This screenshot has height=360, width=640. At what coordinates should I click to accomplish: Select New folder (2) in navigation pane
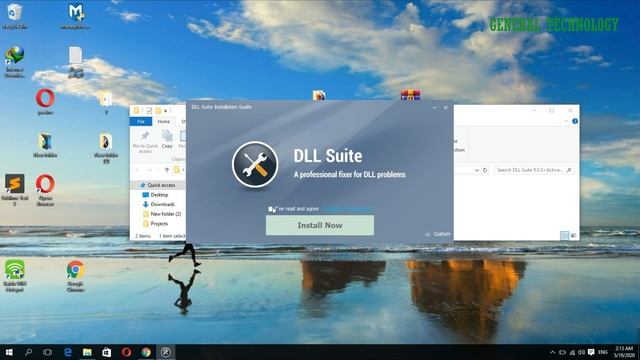click(162, 214)
